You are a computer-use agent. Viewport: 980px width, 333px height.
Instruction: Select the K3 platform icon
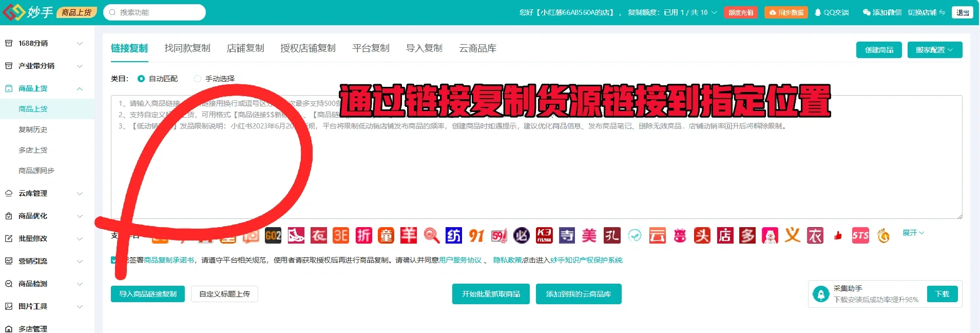coord(544,236)
